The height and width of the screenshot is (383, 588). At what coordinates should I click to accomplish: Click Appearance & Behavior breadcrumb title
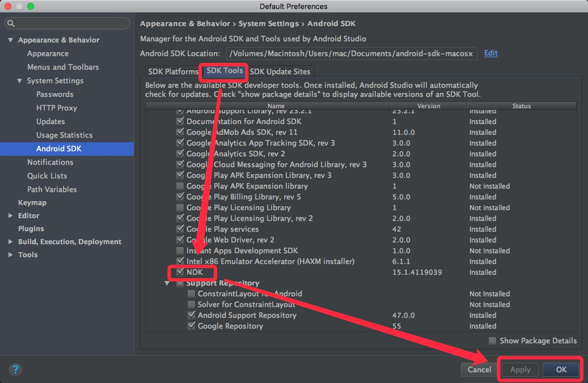click(x=185, y=24)
